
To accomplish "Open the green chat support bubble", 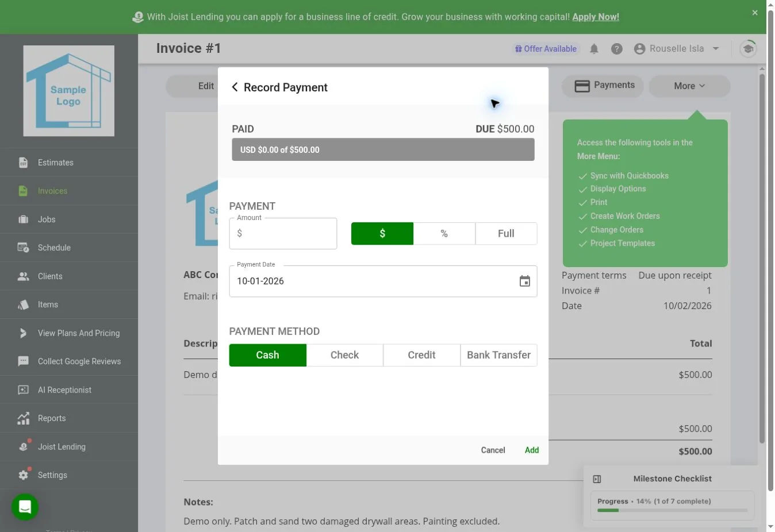I will pos(25,507).
